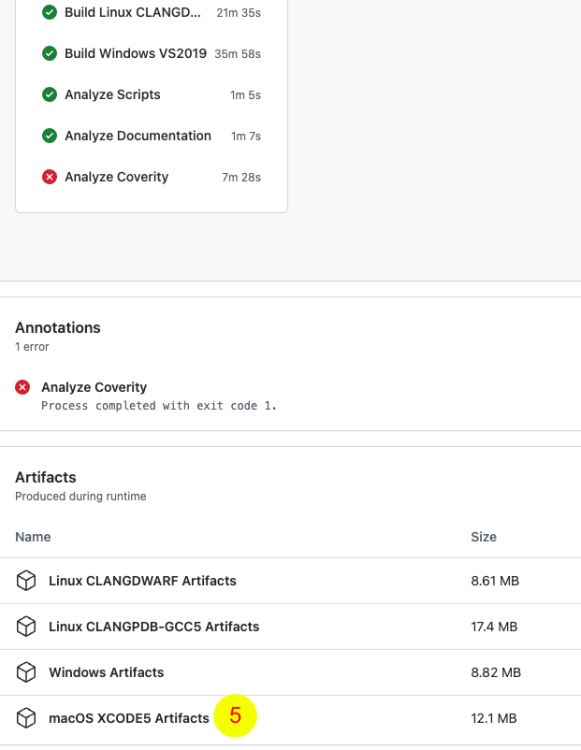
Task: Click the Name column header
Action: (x=33, y=537)
